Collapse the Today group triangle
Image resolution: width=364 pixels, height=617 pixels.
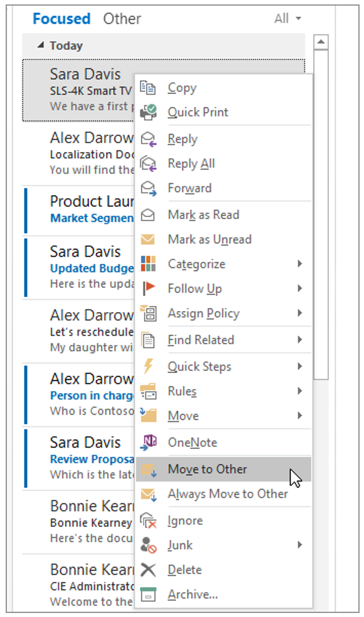(41, 45)
